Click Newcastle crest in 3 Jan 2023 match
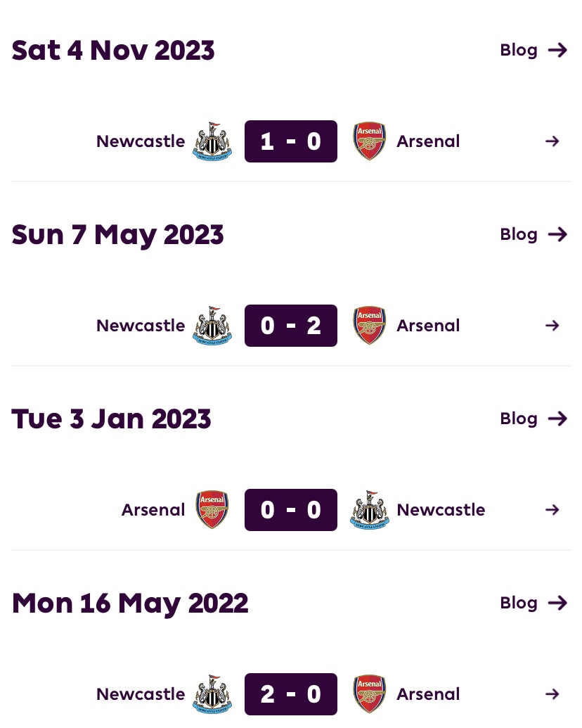582x728 pixels. [x=369, y=510]
